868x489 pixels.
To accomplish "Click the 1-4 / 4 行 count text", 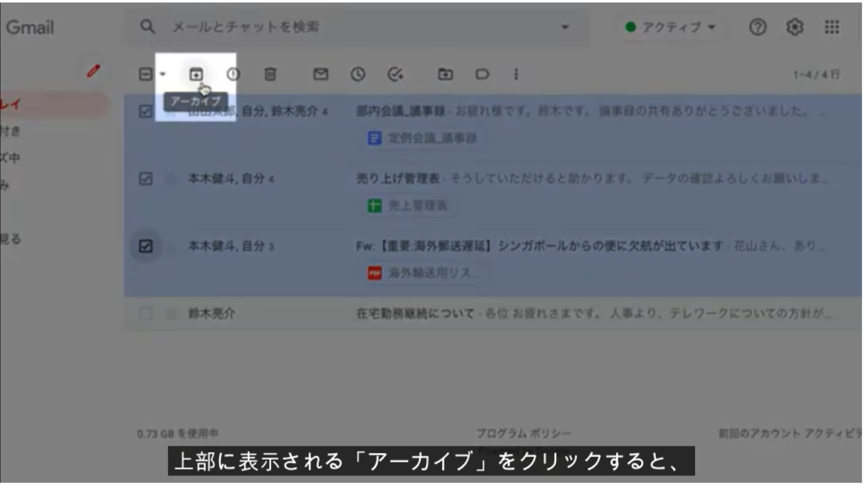I will [816, 75].
